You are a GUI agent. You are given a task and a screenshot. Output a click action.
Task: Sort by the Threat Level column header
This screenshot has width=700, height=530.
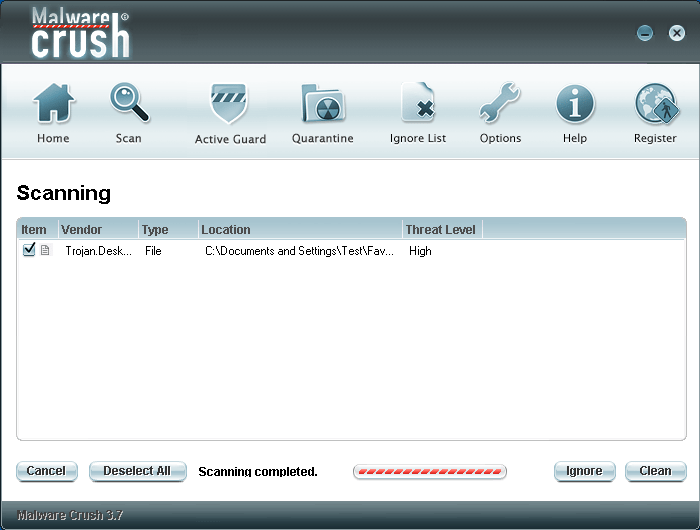click(x=441, y=229)
